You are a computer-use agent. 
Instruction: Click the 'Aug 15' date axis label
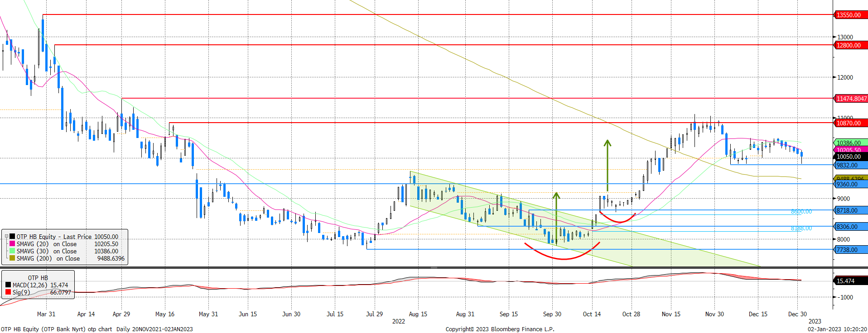[x=418, y=314]
